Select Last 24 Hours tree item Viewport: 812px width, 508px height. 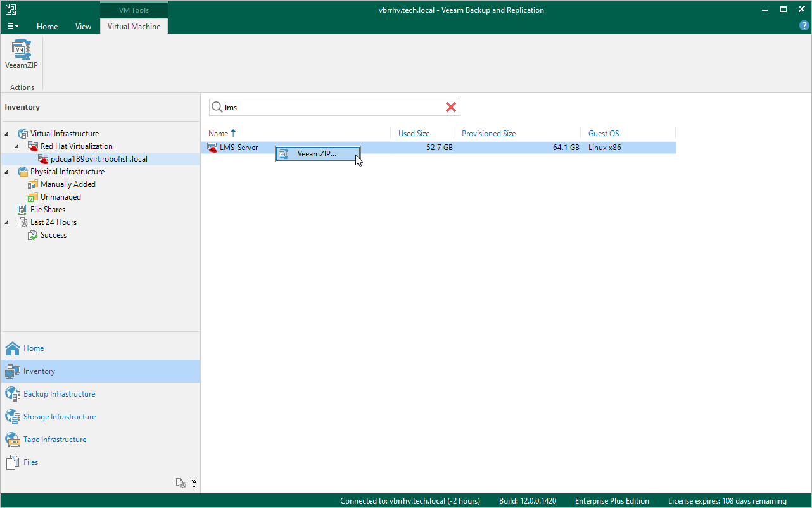click(x=54, y=222)
